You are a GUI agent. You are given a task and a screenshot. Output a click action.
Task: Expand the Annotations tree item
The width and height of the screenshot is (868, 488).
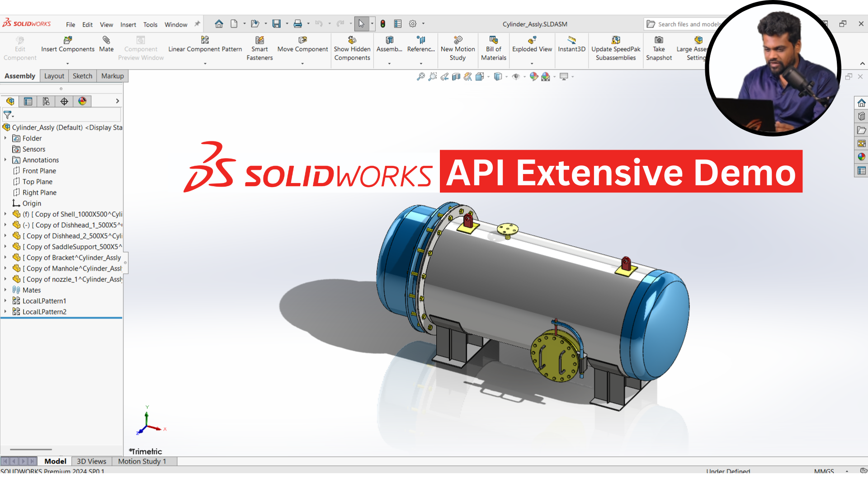(x=5, y=160)
